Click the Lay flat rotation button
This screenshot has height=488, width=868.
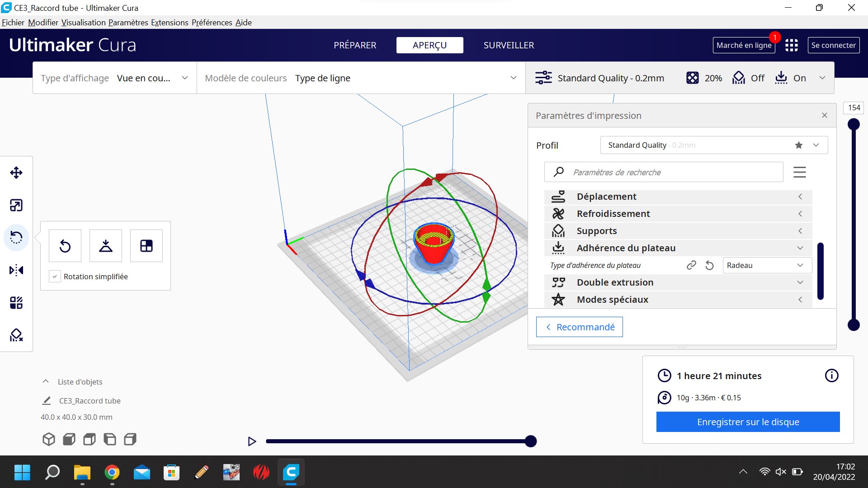(x=106, y=246)
